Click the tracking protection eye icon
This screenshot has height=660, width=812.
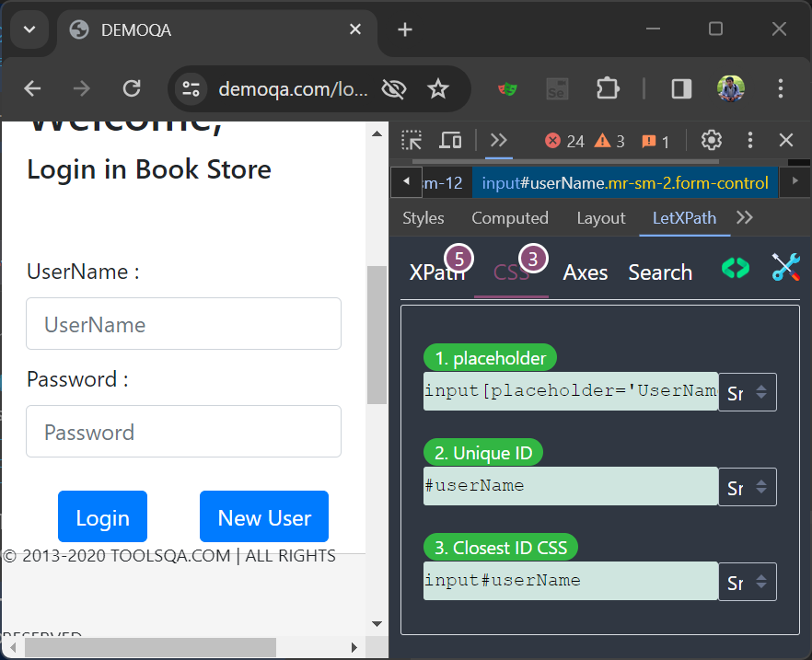click(x=394, y=88)
